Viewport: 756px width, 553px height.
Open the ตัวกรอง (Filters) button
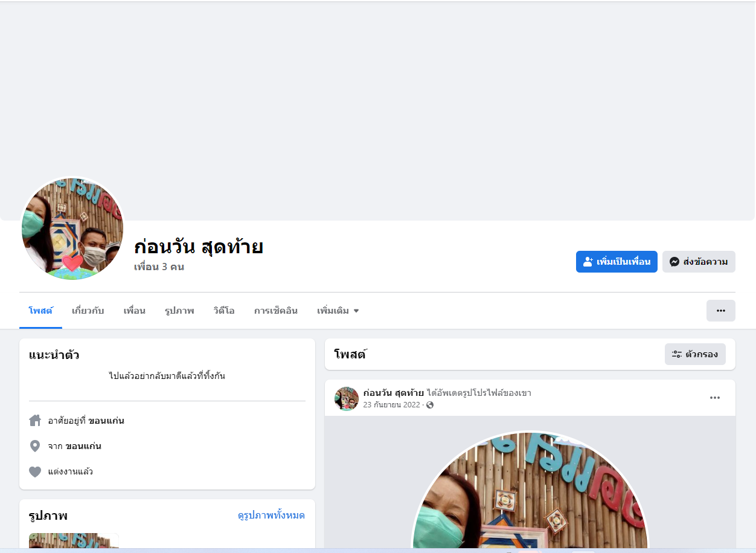click(x=695, y=354)
